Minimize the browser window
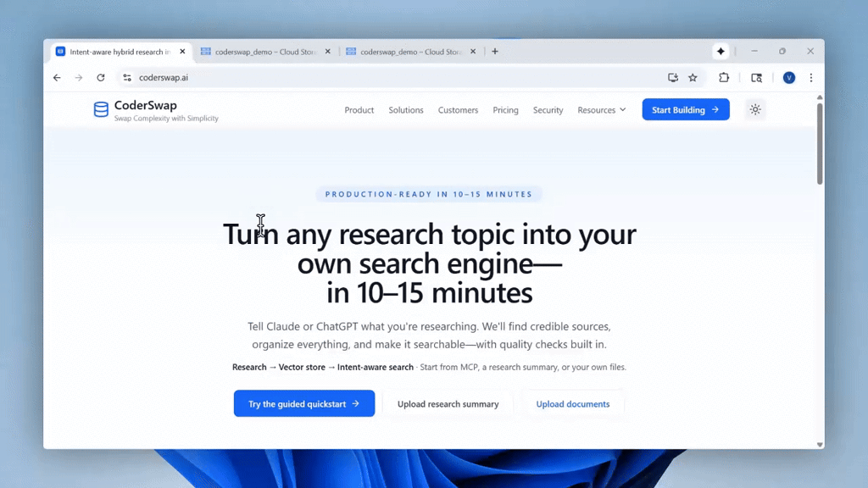 tap(754, 52)
